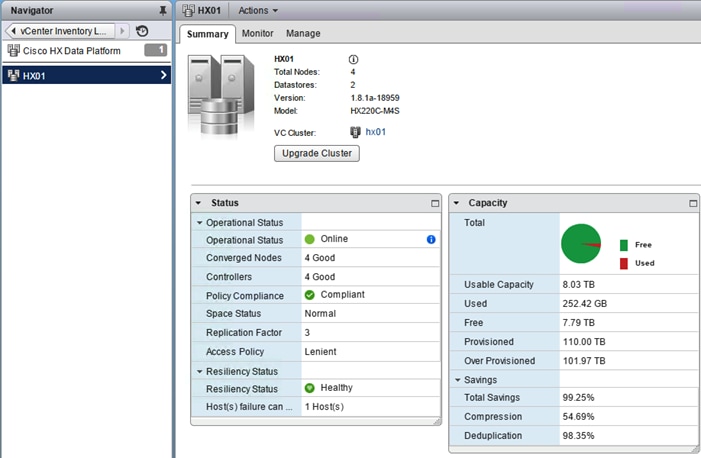Click the blue info icon for Operational Status
This screenshot has width=701, height=458.
pos(431,239)
